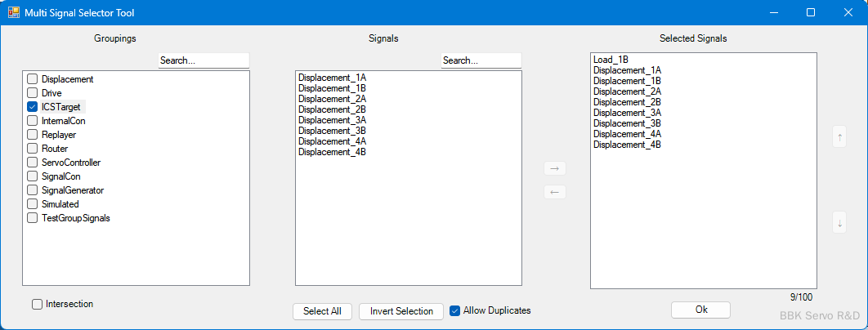Click the application icon in title bar
868x330 pixels.
(x=14, y=13)
